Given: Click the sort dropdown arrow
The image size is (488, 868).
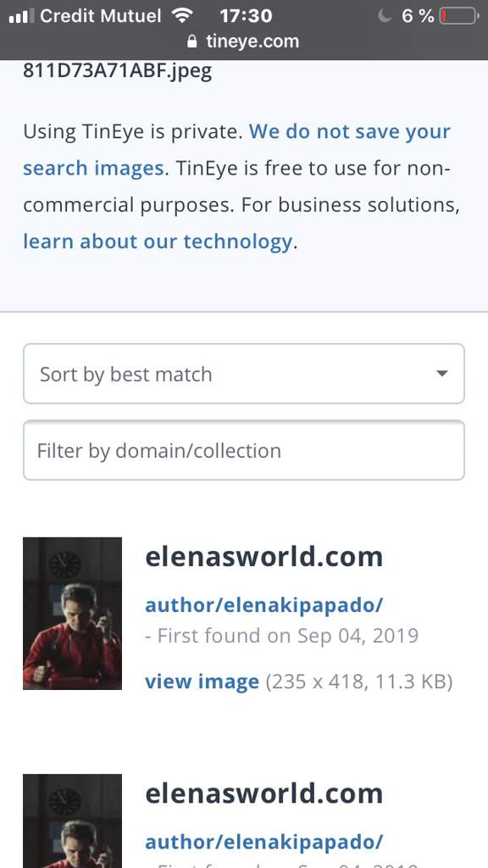Looking at the screenshot, I should [441, 374].
